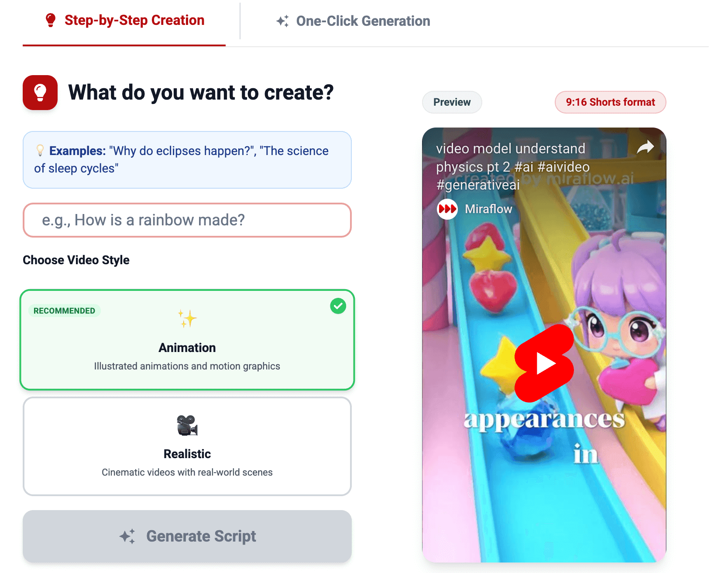Image resolution: width=728 pixels, height=573 pixels.
Task: Select the Animation video style option
Action: click(187, 340)
